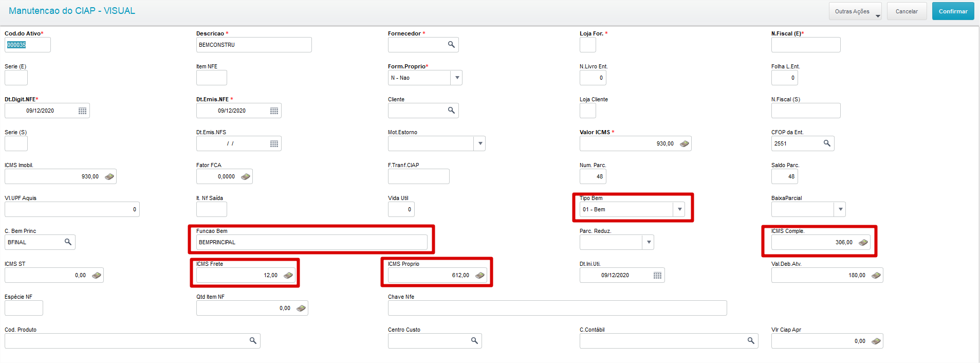Open the BaixaParcial dropdown
Image resolution: width=980 pixels, height=363 pixels.
coord(840,209)
